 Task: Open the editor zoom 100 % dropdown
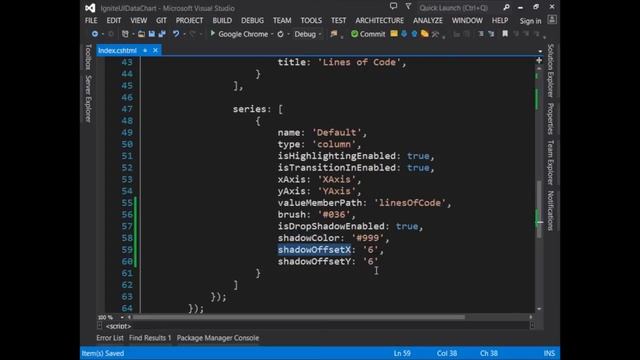coord(122,317)
